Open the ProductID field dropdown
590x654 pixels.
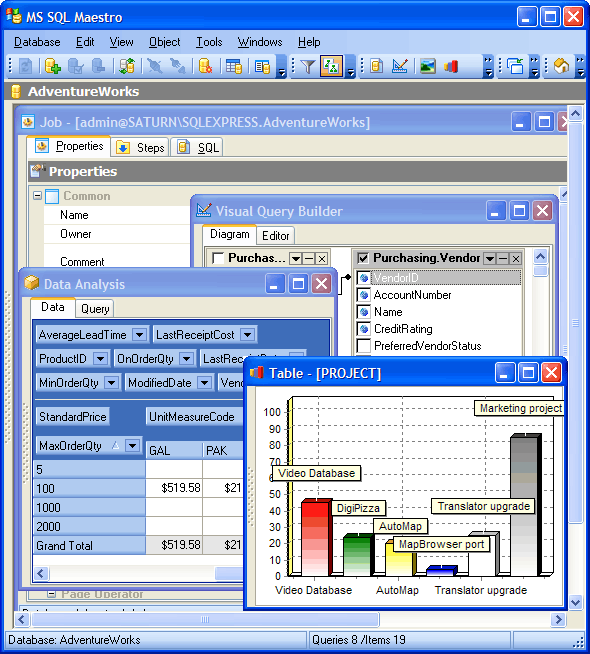(100, 359)
